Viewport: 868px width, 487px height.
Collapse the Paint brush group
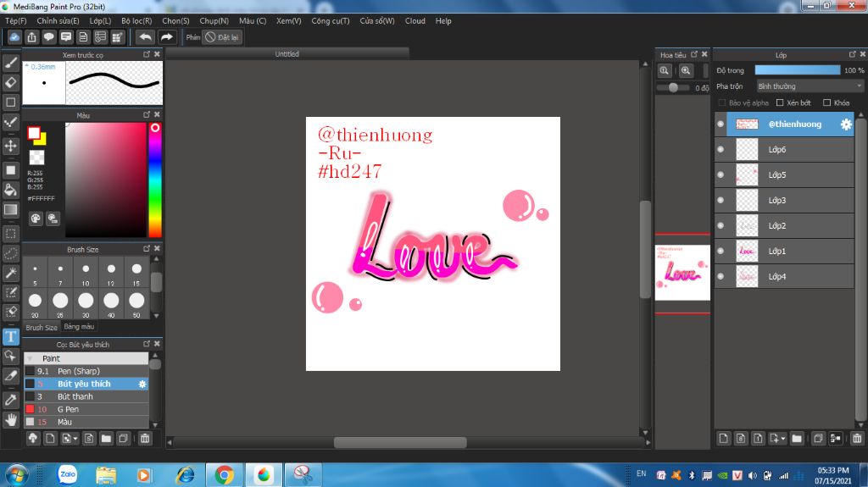point(31,358)
